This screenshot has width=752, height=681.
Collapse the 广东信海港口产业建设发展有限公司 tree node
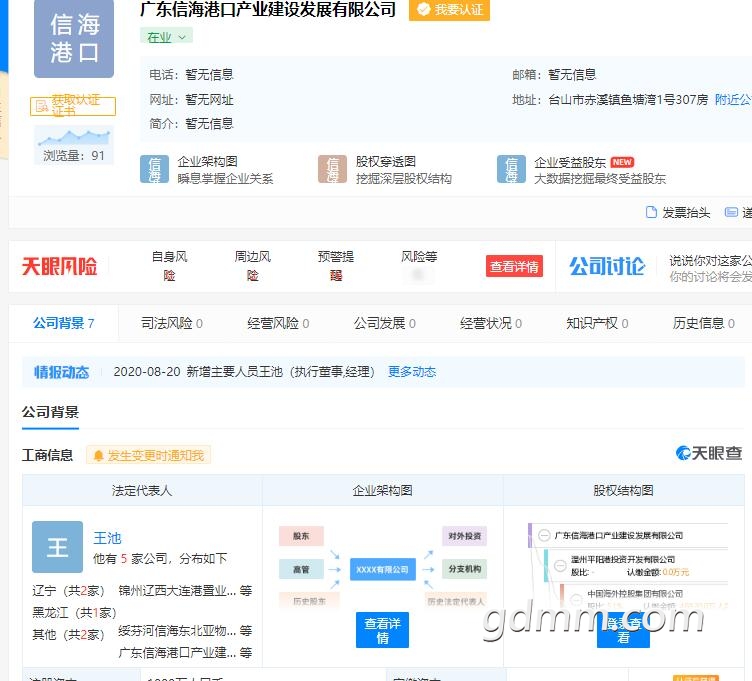[544, 535]
